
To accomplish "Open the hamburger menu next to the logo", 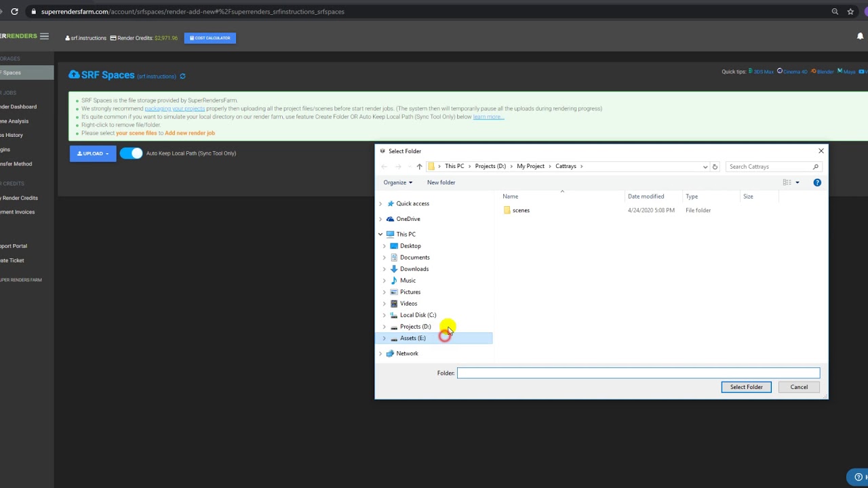I will coord(44,37).
